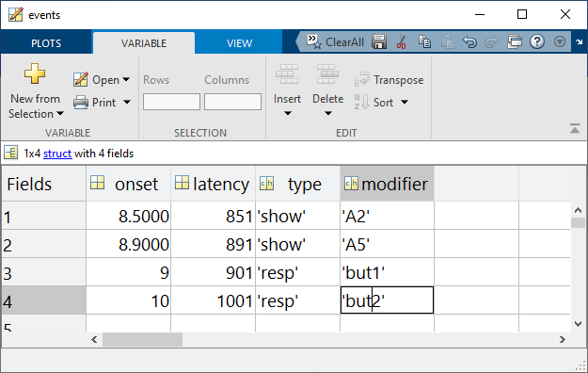
Task: Open Help via question mark icon
Action: [x=537, y=41]
